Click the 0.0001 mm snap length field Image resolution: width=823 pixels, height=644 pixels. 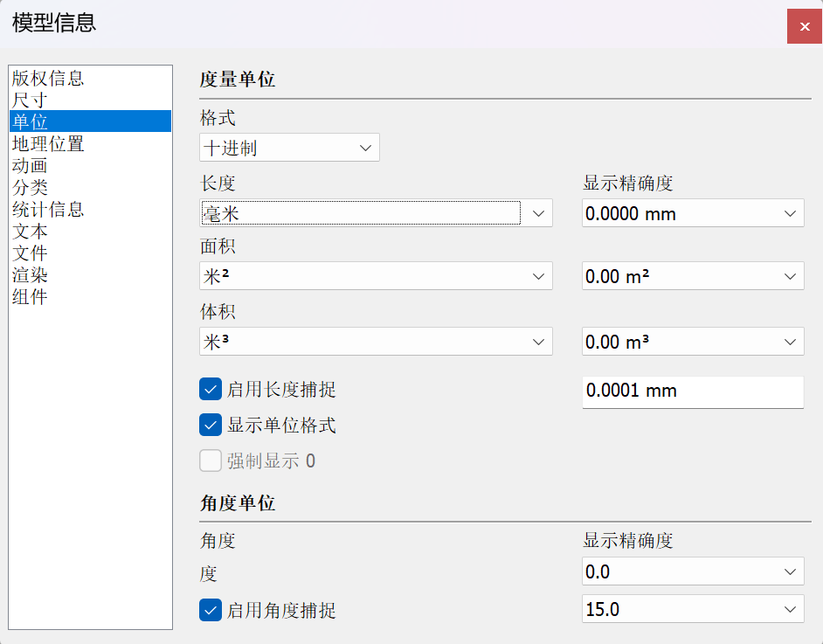[x=692, y=391]
